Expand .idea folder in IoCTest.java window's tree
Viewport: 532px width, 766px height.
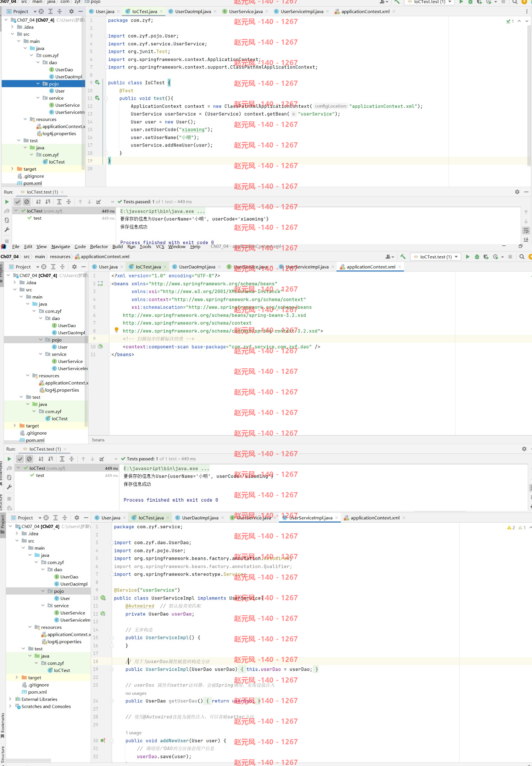[x=12, y=27]
